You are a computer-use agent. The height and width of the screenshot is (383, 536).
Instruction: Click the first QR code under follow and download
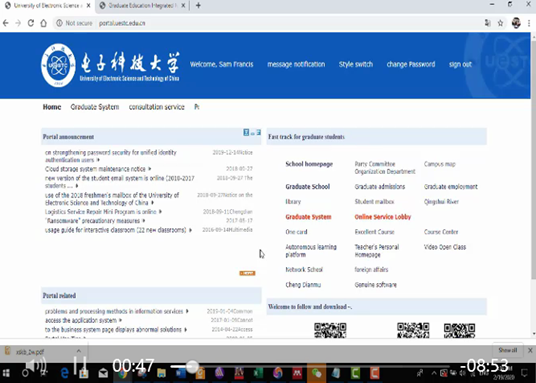pyautogui.click(x=330, y=330)
